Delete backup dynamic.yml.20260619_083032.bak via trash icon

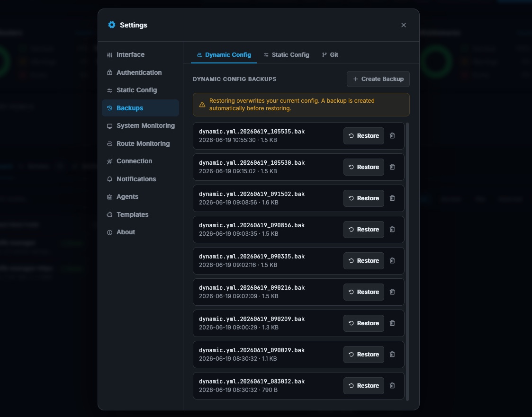[392, 385]
